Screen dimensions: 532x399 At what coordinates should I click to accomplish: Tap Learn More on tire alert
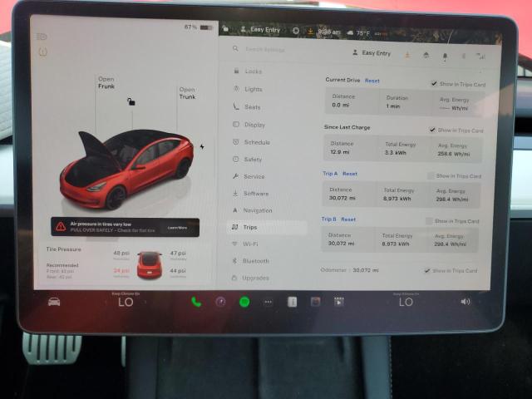pos(177,228)
